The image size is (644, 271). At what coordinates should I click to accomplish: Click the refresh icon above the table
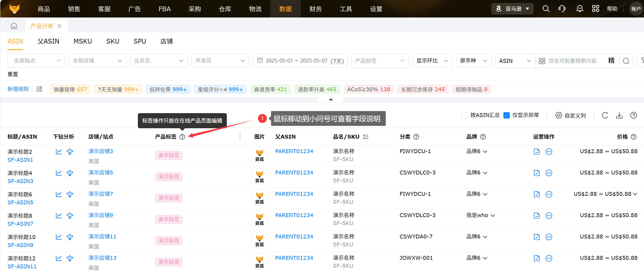click(x=605, y=116)
